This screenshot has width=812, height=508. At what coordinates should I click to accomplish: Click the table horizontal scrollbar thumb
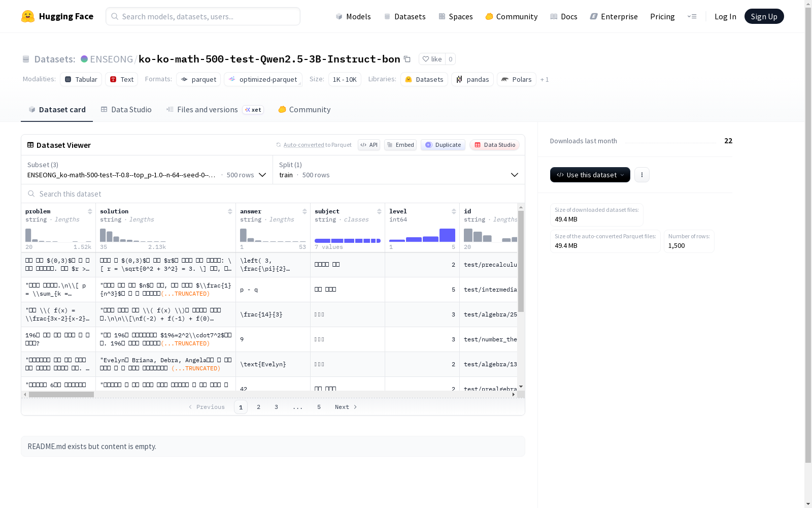(x=61, y=394)
